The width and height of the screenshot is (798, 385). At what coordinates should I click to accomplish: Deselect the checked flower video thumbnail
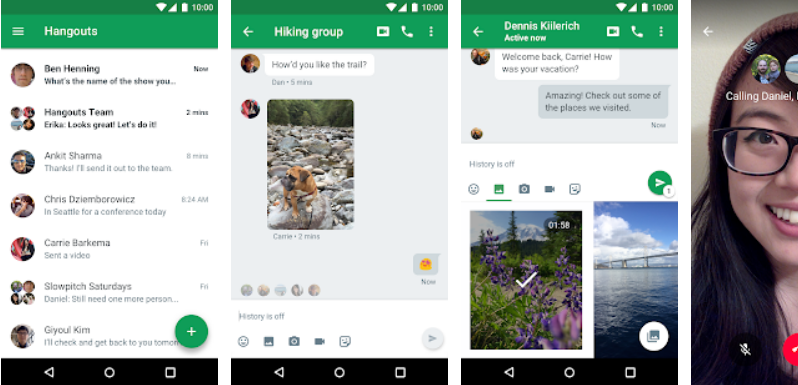pyautogui.click(x=526, y=280)
